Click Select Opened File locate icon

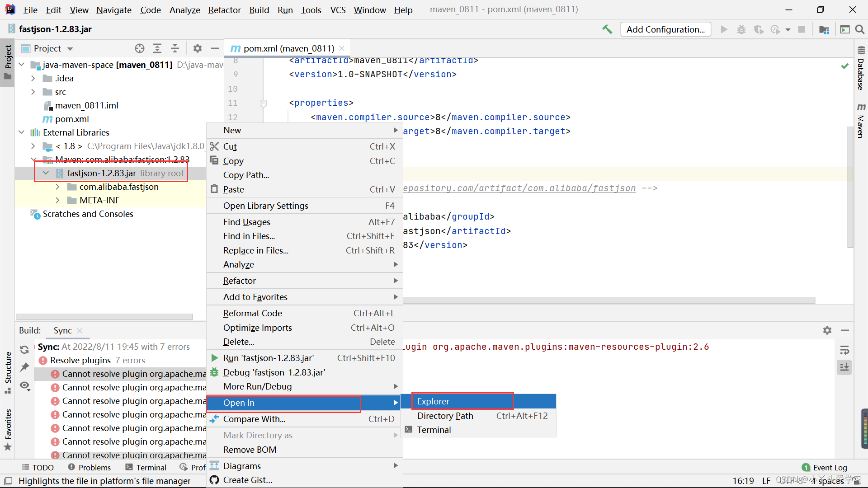[x=140, y=48]
